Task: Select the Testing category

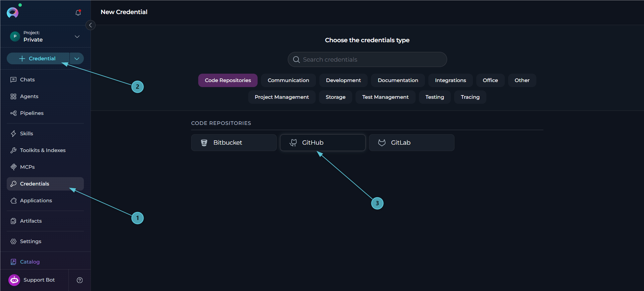Action: [x=435, y=97]
